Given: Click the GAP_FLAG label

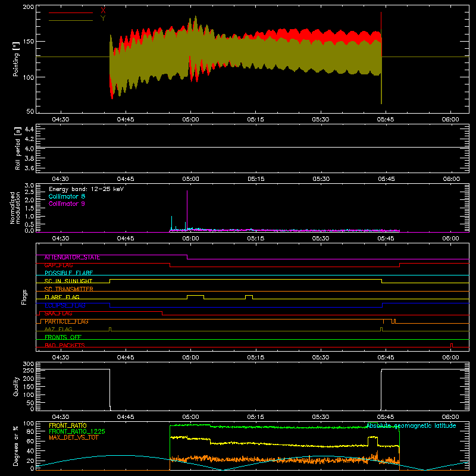Looking at the screenshot, I should pos(58,265).
